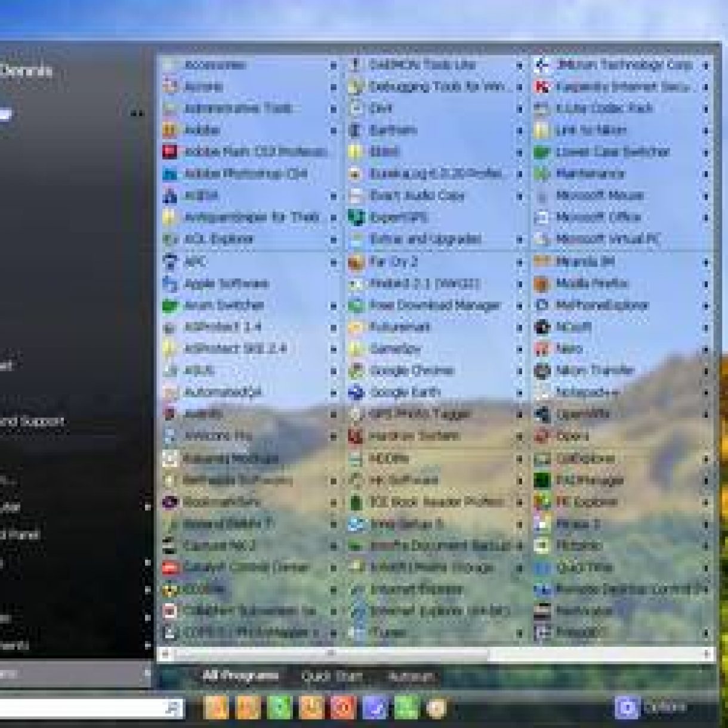This screenshot has height=728, width=728.
Task: Click the Picasa 3 icon
Action: click(542, 524)
